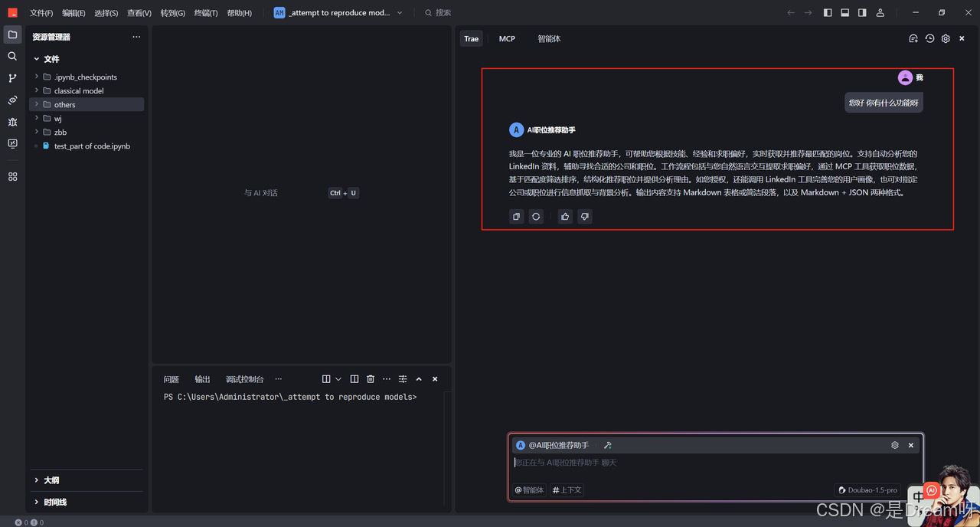Image resolution: width=980 pixels, height=527 pixels.
Task: Open agent settings gear in chat input
Action: 895,445
